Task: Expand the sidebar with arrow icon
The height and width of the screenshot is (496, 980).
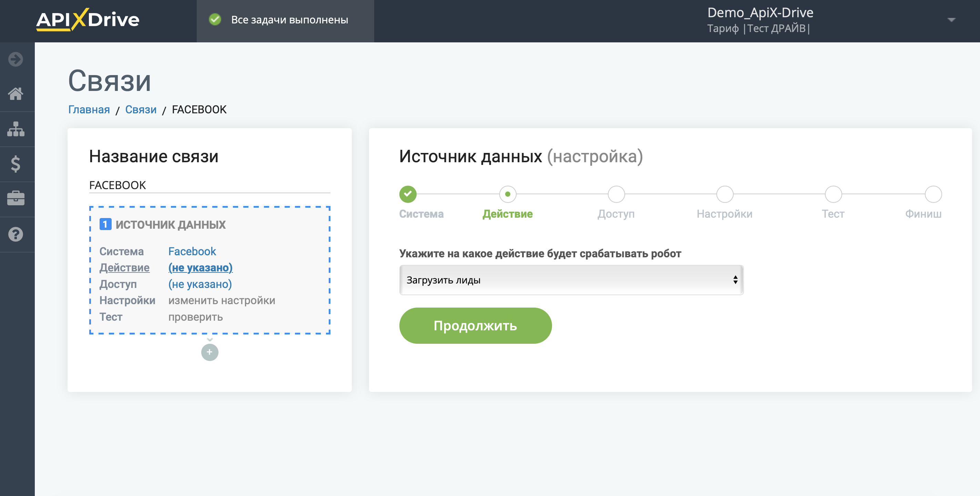Action: tap(16, 59)
